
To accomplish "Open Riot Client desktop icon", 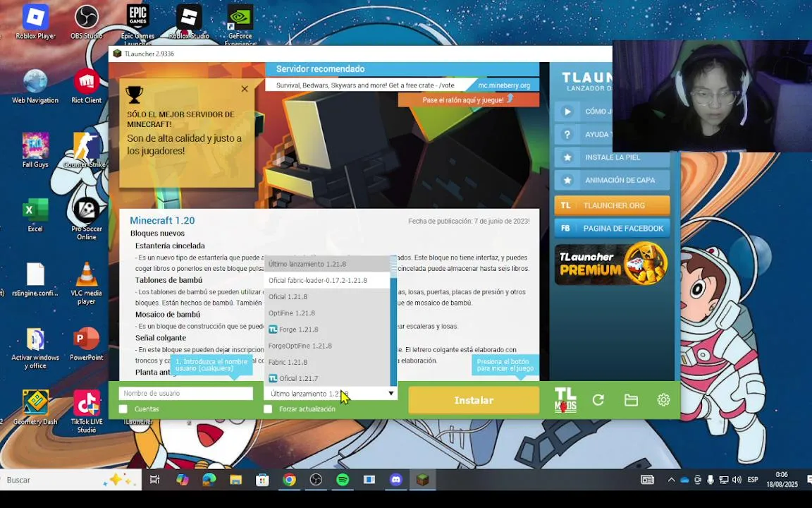I will point(87,86).
